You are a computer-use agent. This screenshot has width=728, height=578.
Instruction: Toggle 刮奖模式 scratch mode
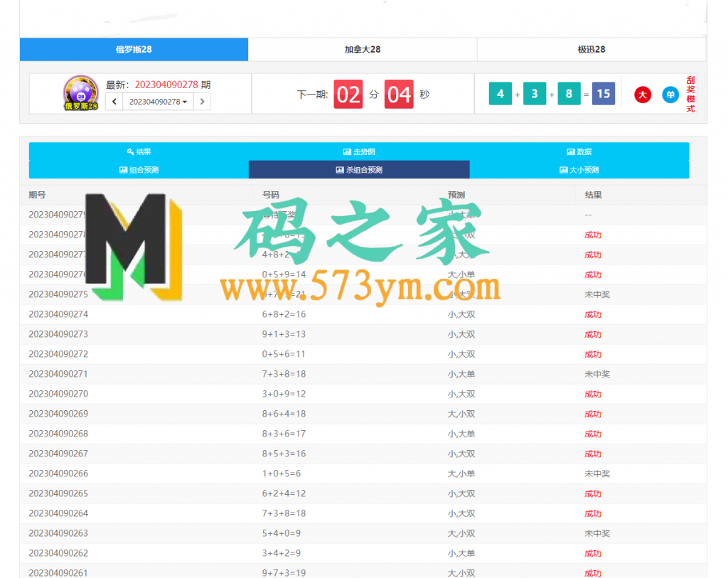690,95
